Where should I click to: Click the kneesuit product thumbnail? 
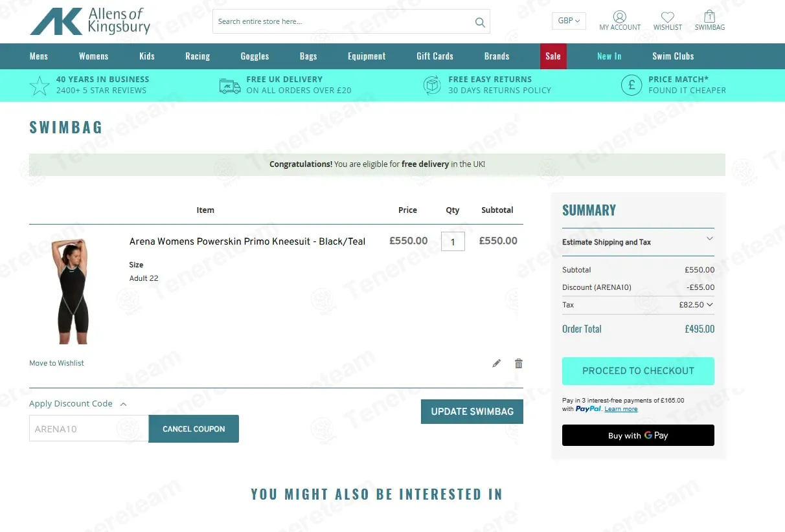click(73, 291)
